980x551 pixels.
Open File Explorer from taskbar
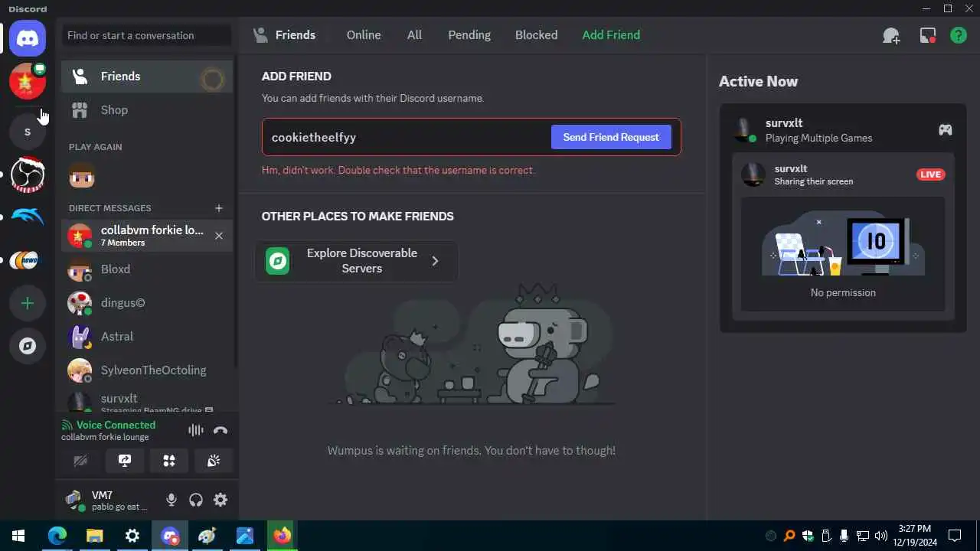tap(94, 536)
